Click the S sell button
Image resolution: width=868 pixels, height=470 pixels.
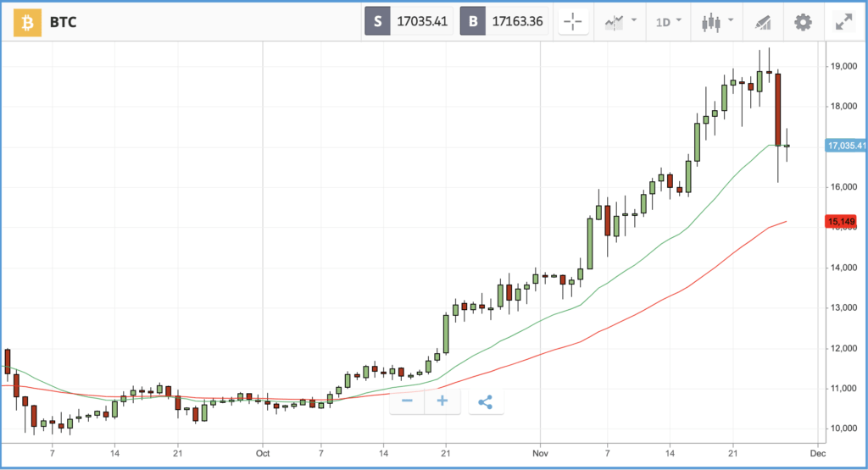tap(377, 21)
